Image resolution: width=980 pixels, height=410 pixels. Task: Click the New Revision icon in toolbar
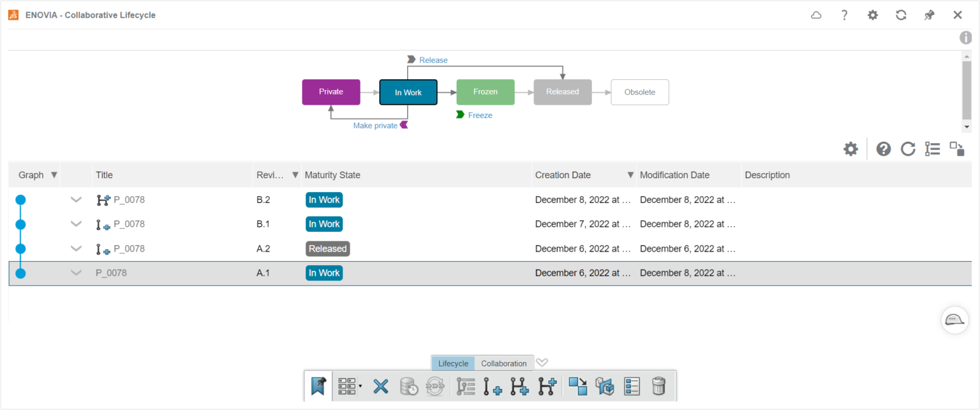click(x=492, y=386)
